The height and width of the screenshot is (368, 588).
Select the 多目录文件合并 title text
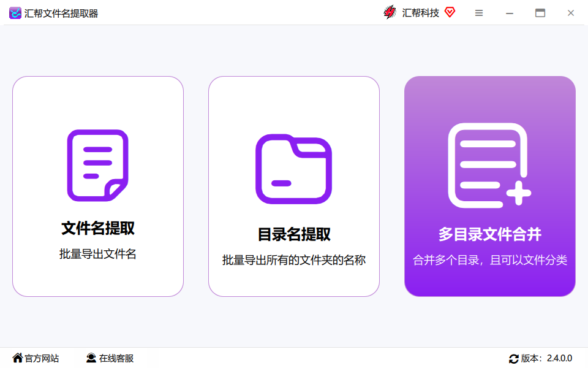(x=490, y=234)
